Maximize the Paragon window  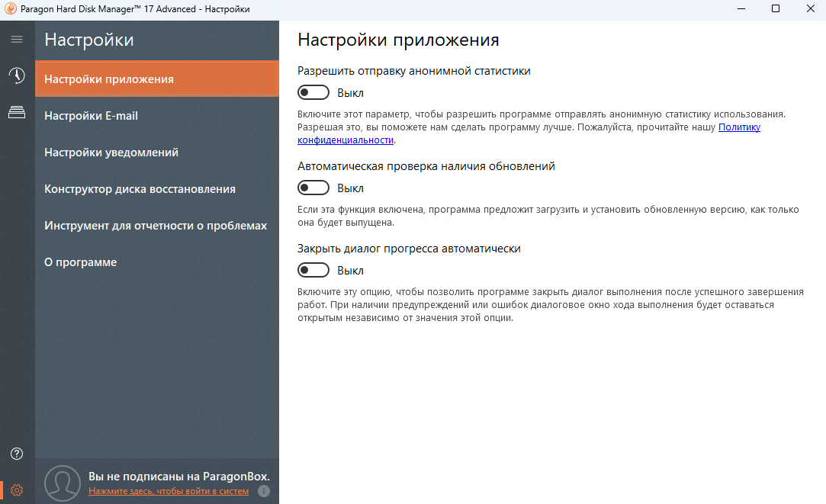click(776, 9)
